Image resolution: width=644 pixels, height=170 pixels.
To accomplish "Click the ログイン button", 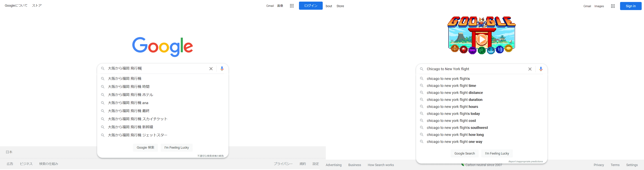I will coord(310,6).
